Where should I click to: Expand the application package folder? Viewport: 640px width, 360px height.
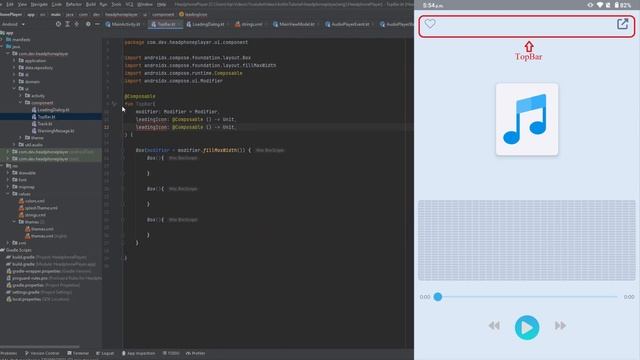[14, 61]
